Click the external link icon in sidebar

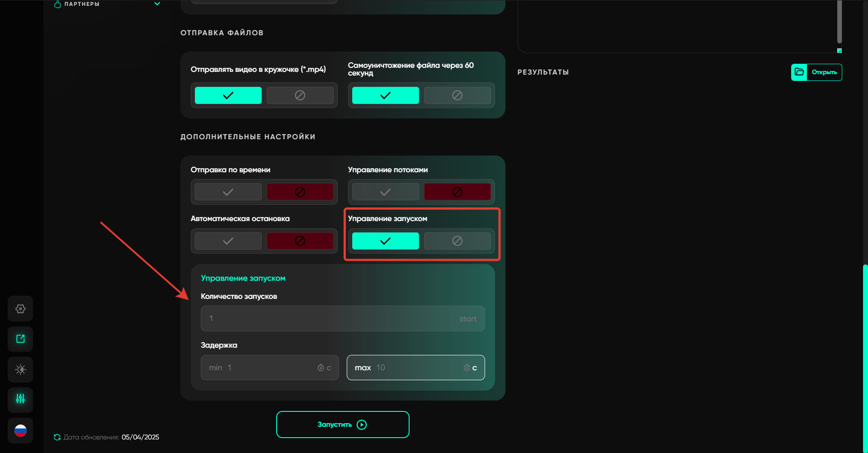click(x=20, y=339)
